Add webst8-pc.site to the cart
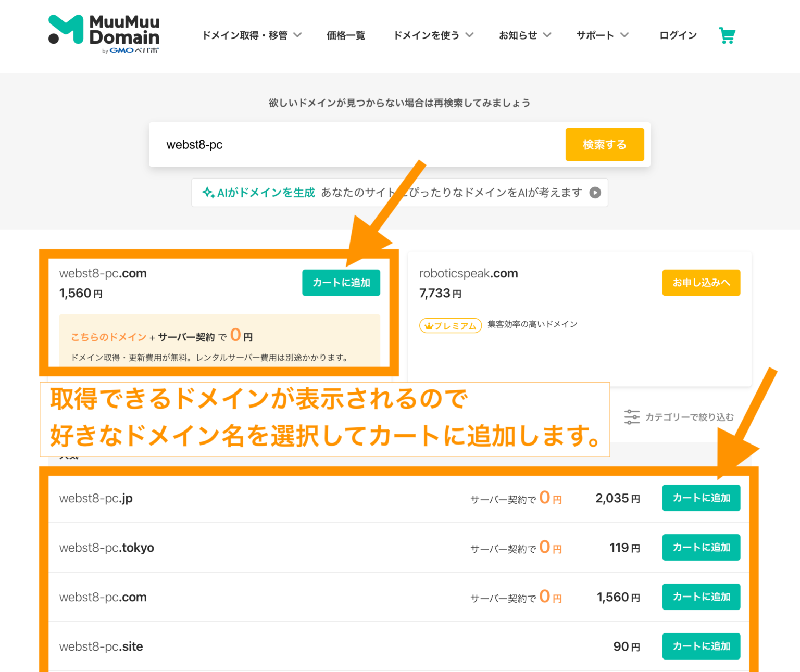 (701, 646)
